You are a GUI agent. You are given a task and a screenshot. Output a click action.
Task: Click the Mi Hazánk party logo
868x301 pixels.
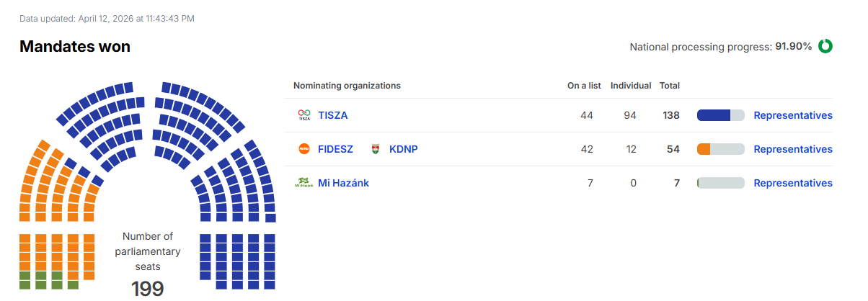tap(304, 183)
